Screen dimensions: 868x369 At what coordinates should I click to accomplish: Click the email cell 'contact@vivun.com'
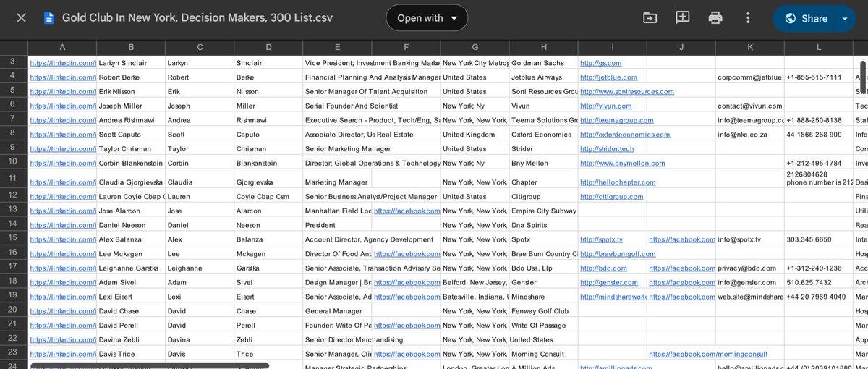[x=750, y=106]
